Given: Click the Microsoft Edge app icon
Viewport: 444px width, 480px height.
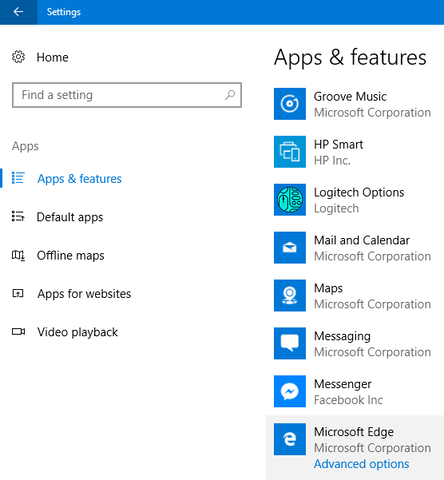Looking at the screenshot, I should (290, 439).
